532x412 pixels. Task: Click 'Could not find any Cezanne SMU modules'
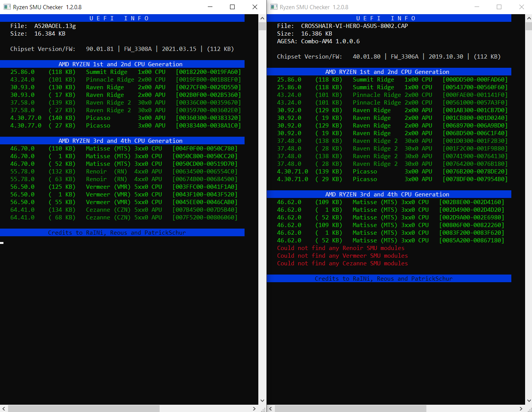(x=343, y=263)
